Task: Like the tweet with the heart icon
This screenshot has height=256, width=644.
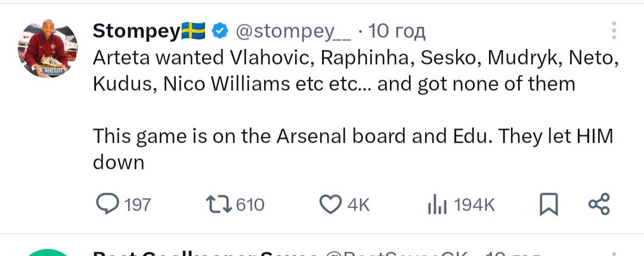Action: (330, 204)
